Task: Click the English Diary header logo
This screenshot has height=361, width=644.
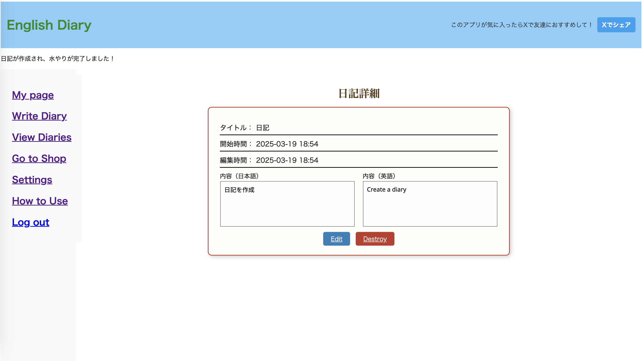Action: [x=49, y=25]
